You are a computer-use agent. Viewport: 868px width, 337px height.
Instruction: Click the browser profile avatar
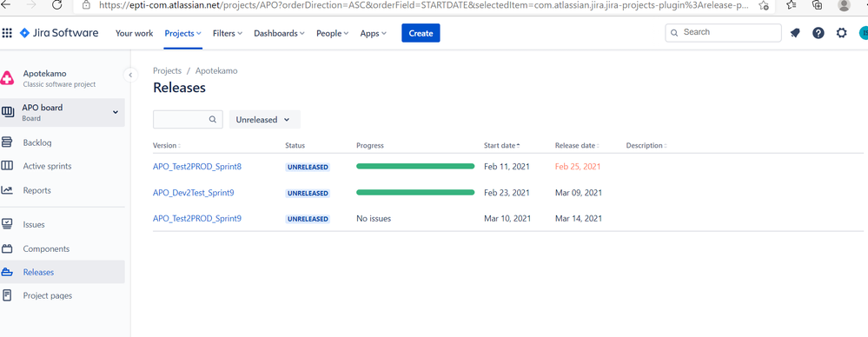(844, 4)
